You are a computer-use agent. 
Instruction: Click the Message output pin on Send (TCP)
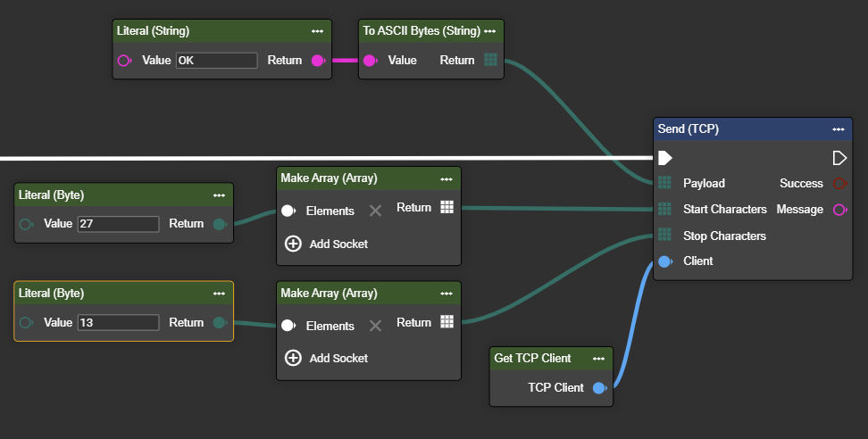click(x=839, y=210)
